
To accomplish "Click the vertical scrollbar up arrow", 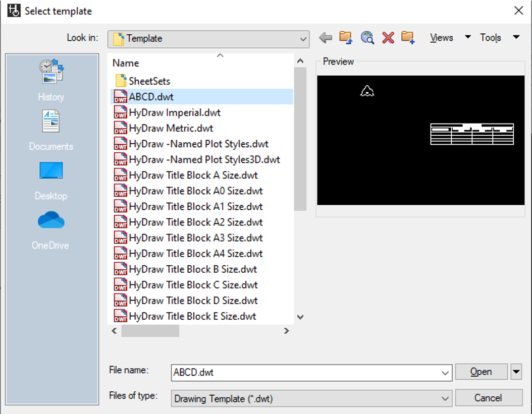I will coord(300,61).
